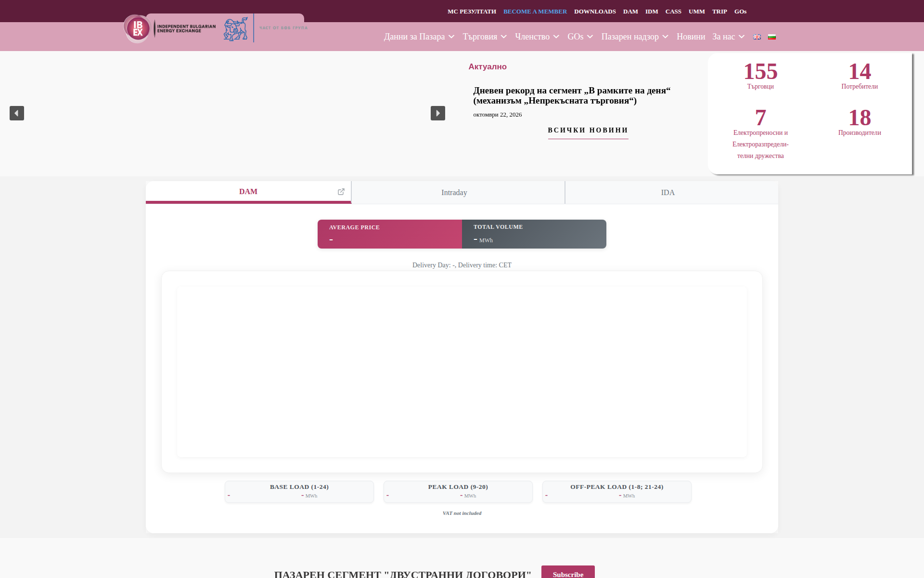Switch language with the English flag
The height and width of the screenshot is (578, 924).
click(x=757, y=37)
